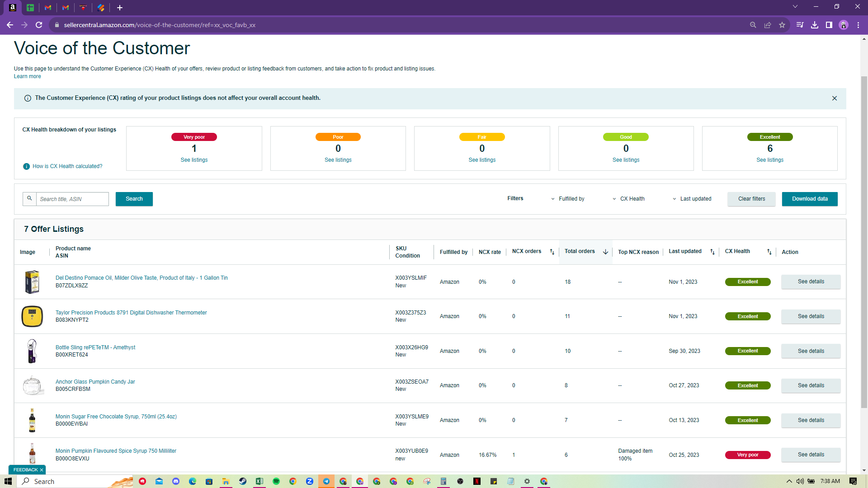
Task: Open Del Destino Pomace Oil product link
Action: [142, 278]
